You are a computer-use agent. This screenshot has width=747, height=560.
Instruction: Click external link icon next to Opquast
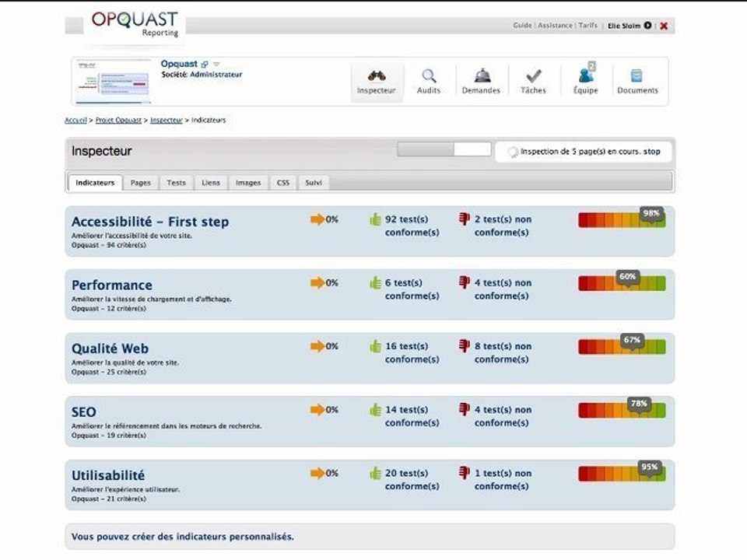(x=205, y=65)
